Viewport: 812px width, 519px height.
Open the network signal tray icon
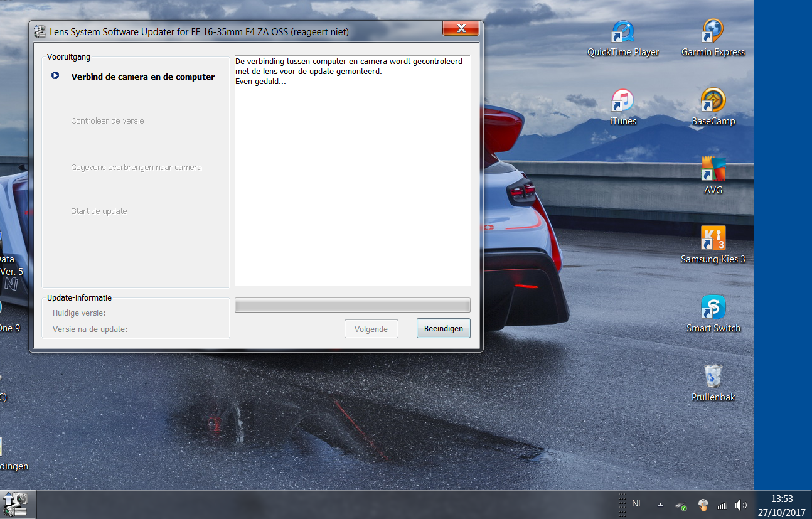tap(722, 505)
